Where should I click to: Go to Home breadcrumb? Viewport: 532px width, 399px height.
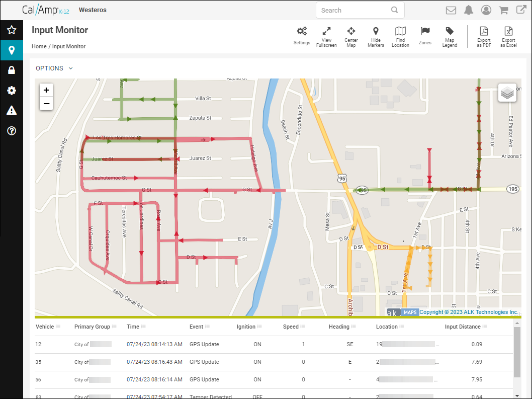(x=39, y=46)
